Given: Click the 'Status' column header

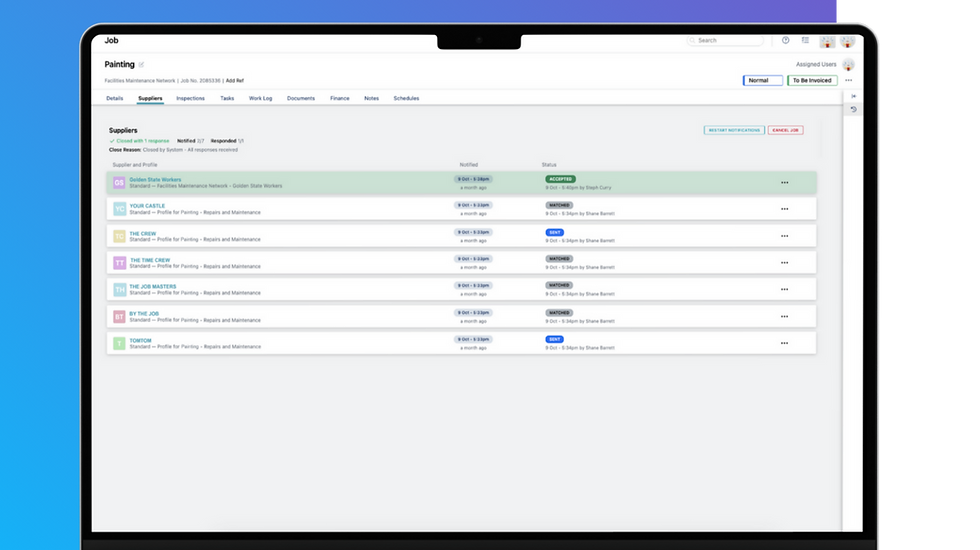Looking at the screenshot, I should pyautogui.click(x=549, y=165).
